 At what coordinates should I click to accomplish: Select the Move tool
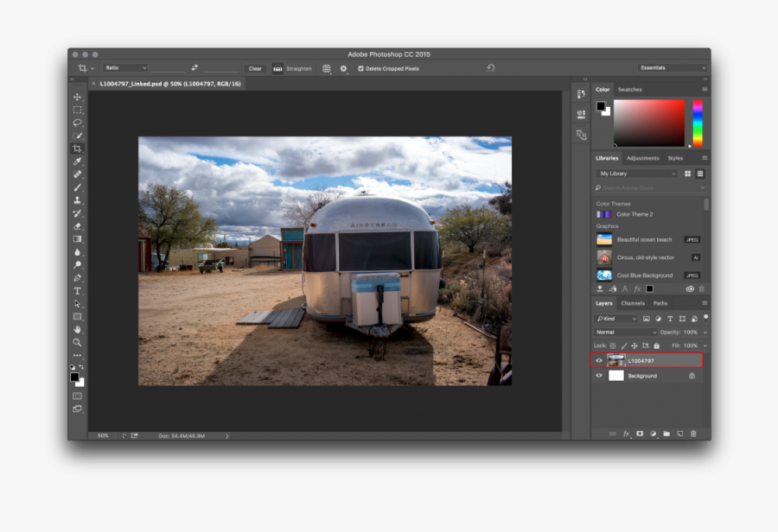(77, 97)
